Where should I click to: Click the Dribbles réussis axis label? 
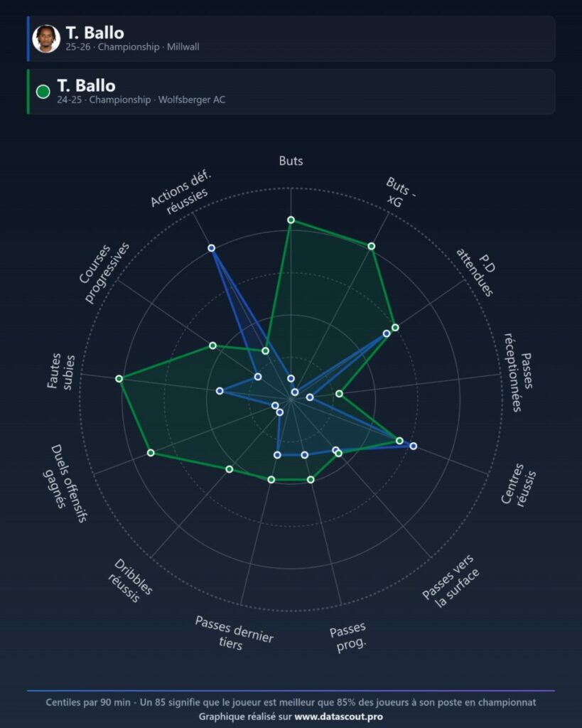(x=130, y=580)
